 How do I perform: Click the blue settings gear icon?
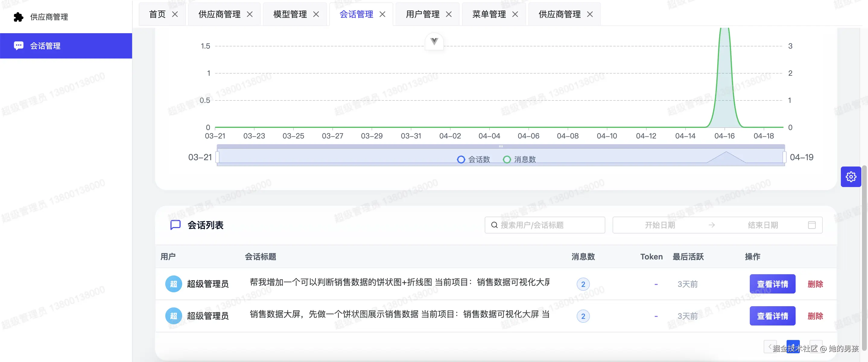pyautogui.click(x=851, y=176)
